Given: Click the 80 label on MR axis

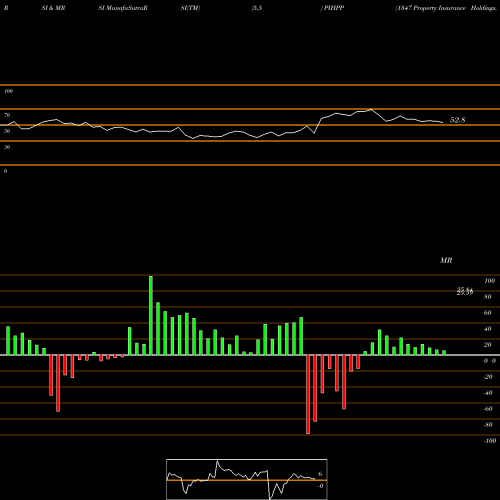Looking at the screenshot, I should click(488, 297).
